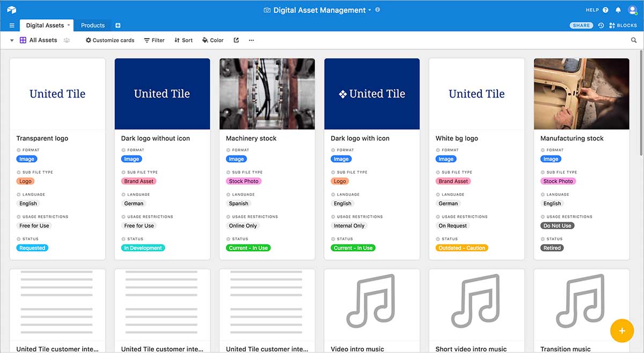Click the Share button
The width and height of the screenshot is (644, 353).
(581, 25)
